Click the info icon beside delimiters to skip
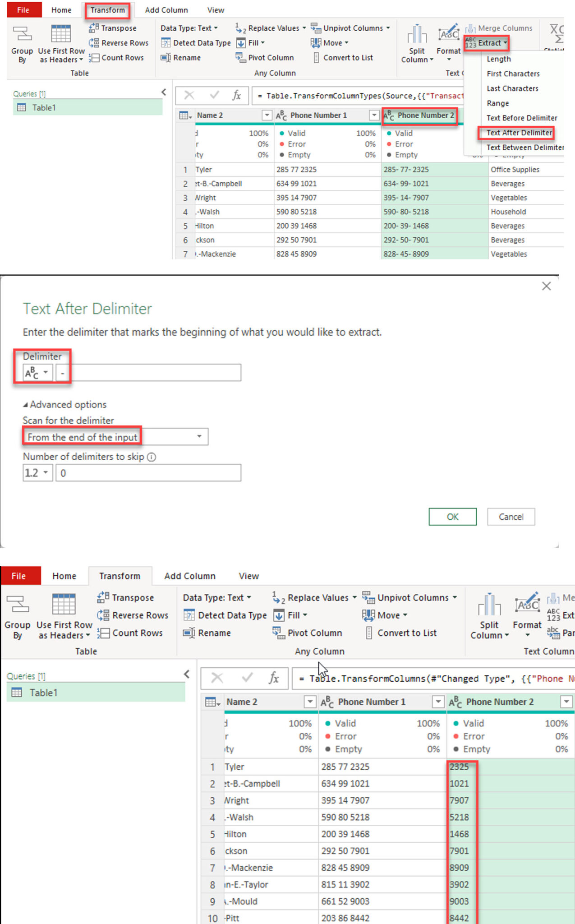The height and width of the screenshot is (924, 575). (x=152, y=457)
